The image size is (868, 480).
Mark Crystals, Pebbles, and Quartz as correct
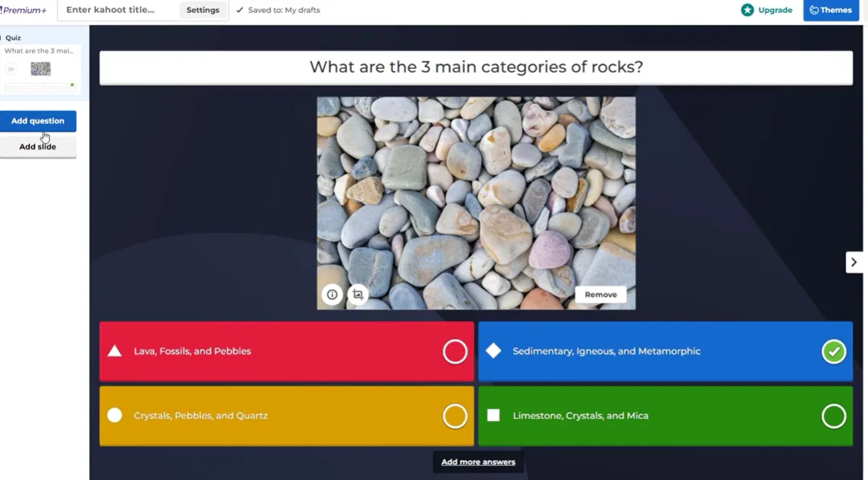[x=455, y=416]
